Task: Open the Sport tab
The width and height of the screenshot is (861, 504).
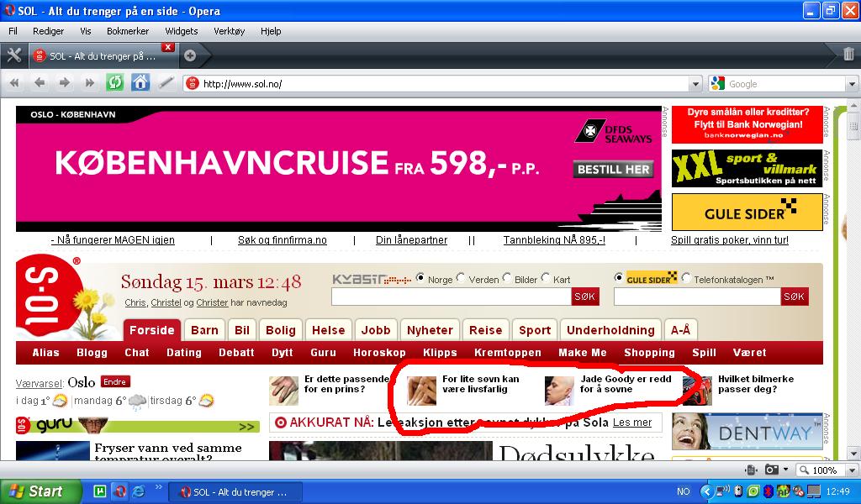Action: coord(535,330)
